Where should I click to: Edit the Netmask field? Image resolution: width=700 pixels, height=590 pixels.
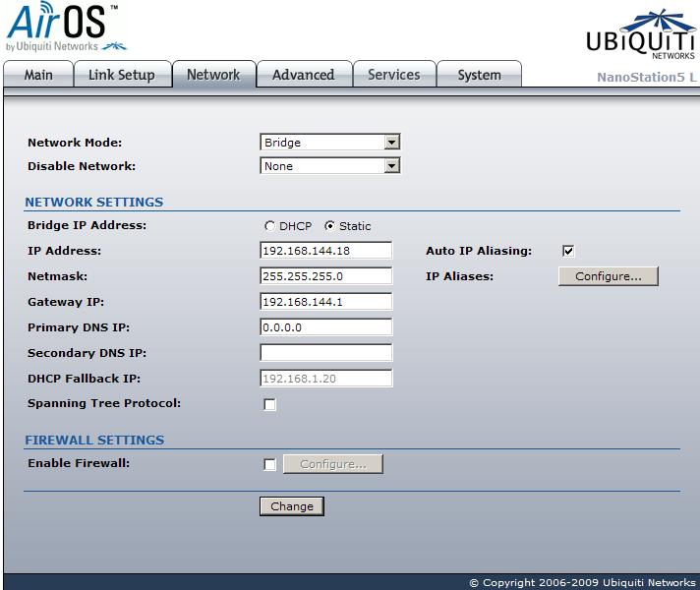(x=325, y=276)
